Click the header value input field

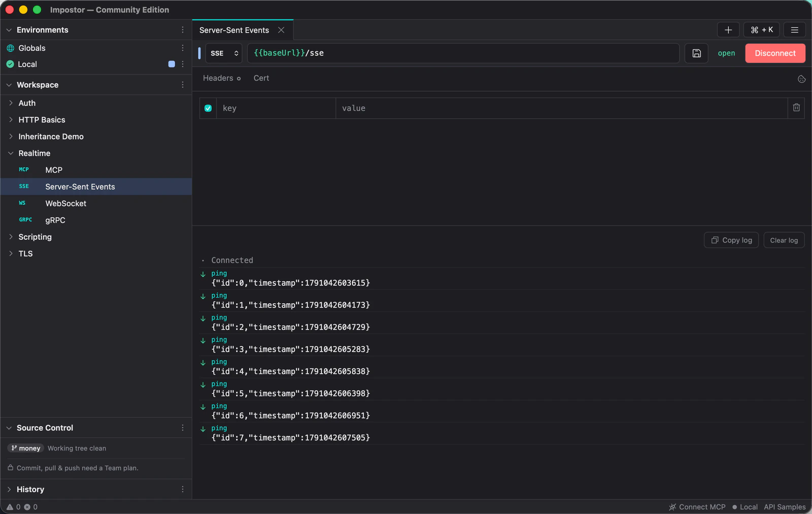[561, 108]
